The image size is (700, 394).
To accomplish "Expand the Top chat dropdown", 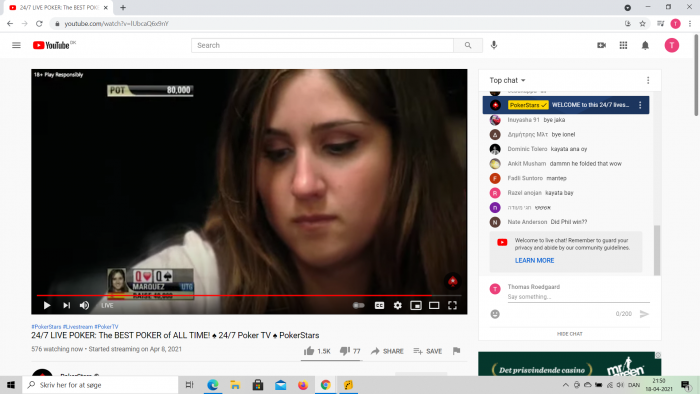I will [x=507, y=80].
